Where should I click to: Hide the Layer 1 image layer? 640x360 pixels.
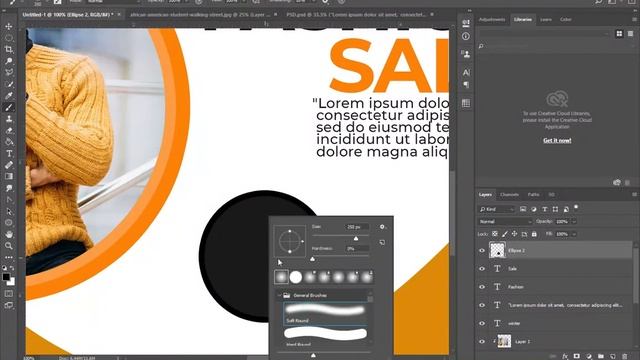coord(482,341)
